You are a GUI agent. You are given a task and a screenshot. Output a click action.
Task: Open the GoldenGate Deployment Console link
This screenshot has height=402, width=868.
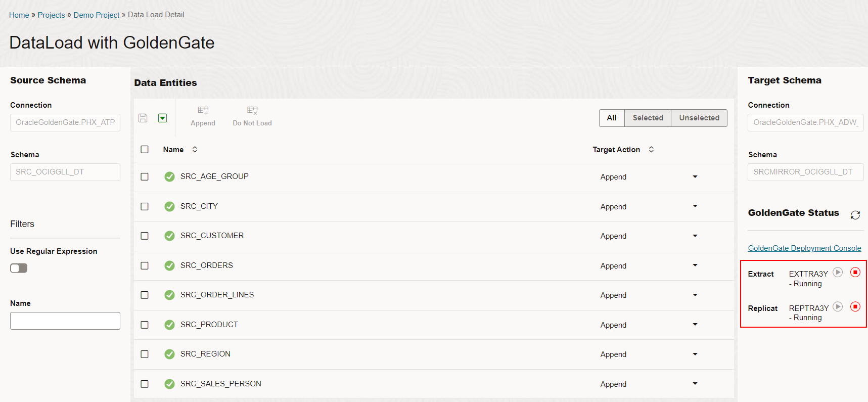[x=804, y=248]
